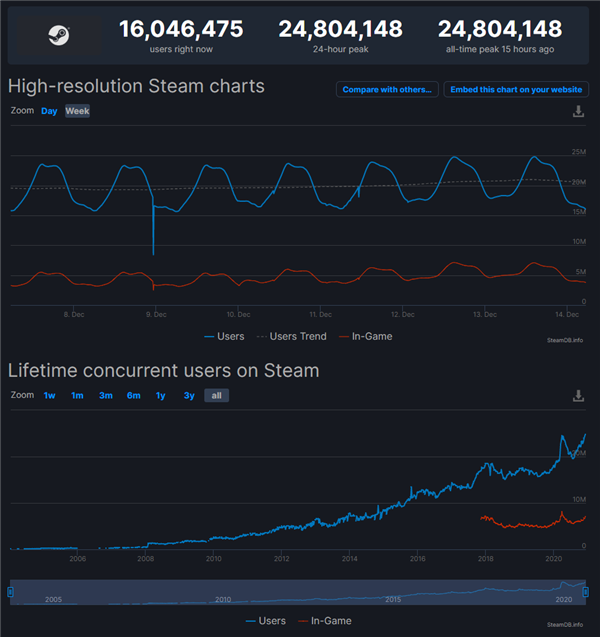Select 3y zoom range
600x637 pixels.
point(189,396)
